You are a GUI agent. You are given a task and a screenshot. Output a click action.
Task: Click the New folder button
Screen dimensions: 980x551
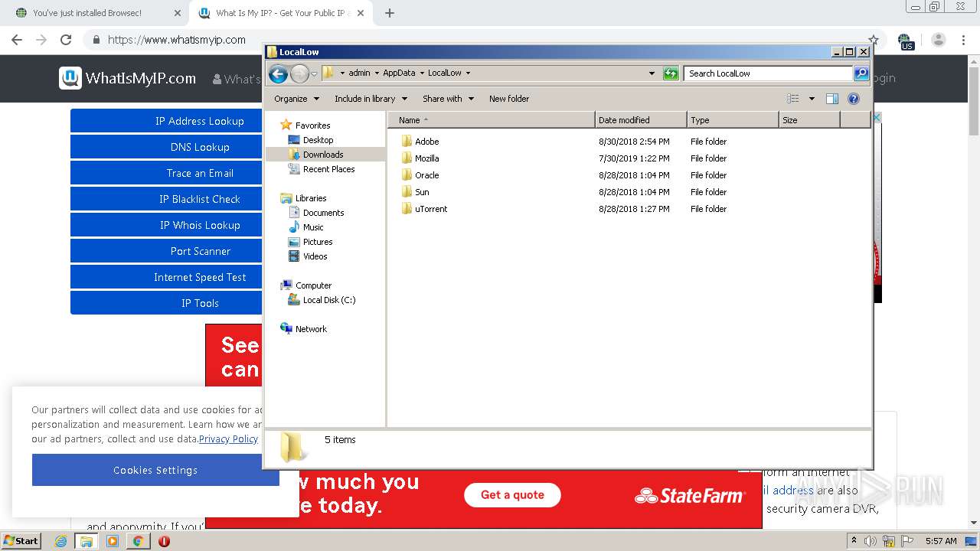509,99
